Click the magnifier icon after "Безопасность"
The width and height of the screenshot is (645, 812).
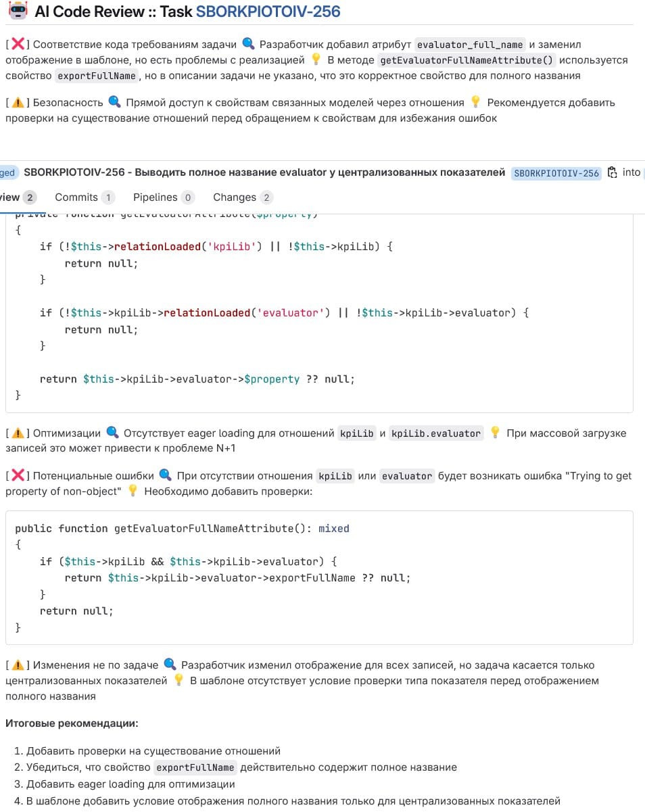[x=114, y=103]
